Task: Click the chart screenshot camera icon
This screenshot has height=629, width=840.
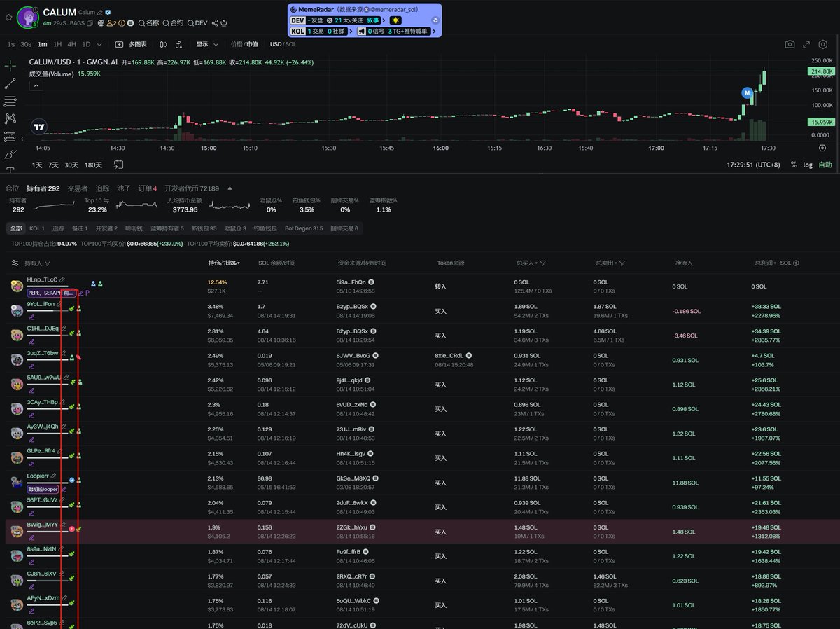Action: (x=790, y=44)
